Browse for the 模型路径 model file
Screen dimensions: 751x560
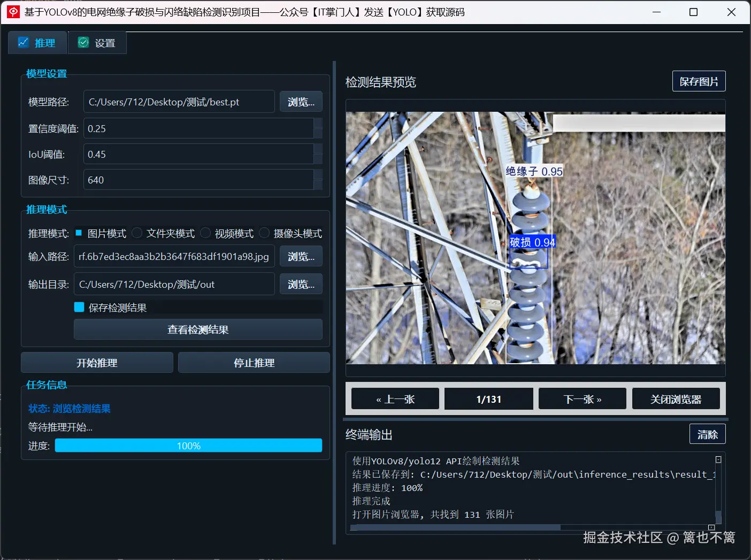(301, 102)
